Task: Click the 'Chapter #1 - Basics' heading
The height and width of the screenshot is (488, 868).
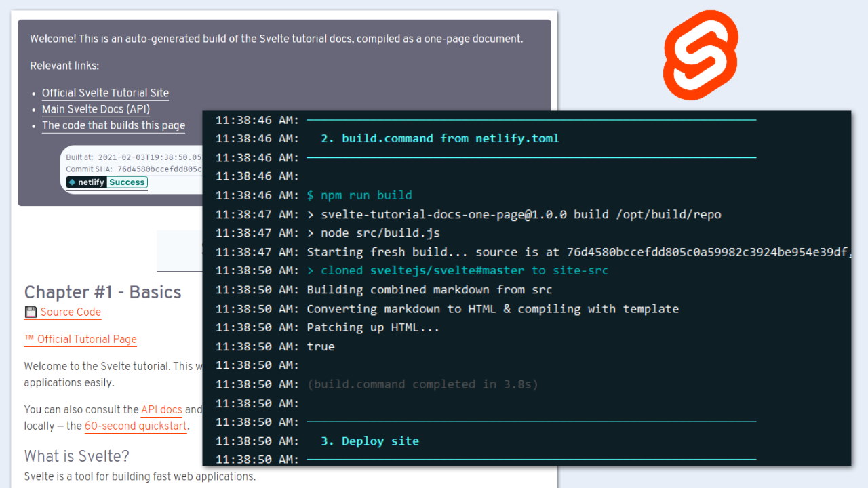Action: click(102, 292)
